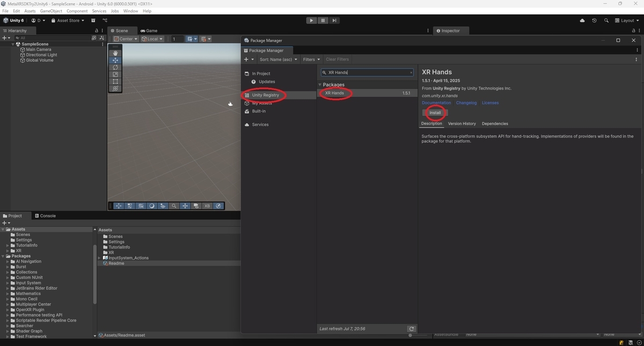Screen dimensions: 644x346
Task: Click the Install button for XR Hands
Action: [434, 113]
